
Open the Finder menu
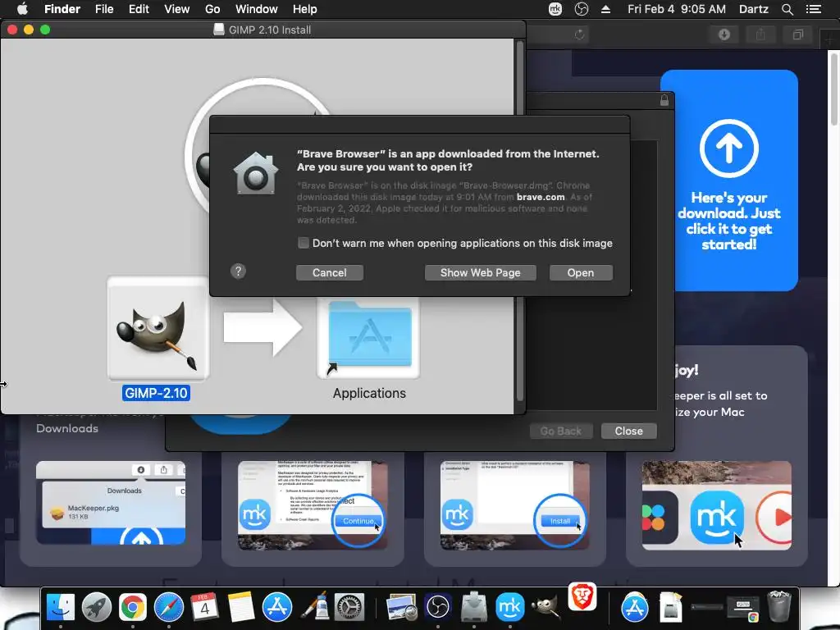tap(62, 9)
